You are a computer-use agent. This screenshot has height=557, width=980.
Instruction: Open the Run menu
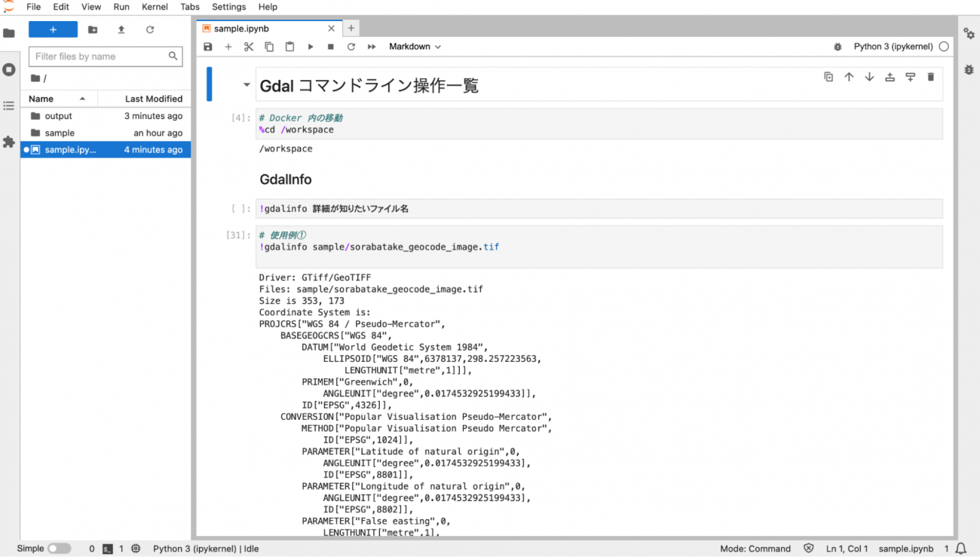click(x=121, y=7)
